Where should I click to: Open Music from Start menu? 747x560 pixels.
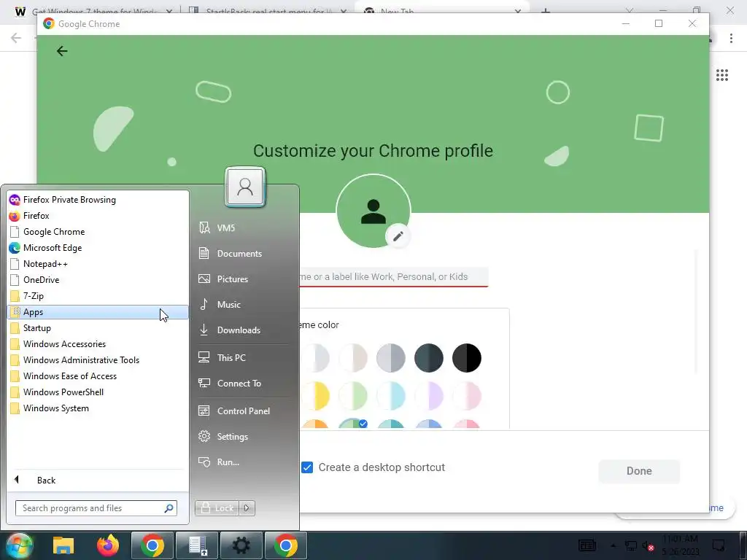[244, 304]
